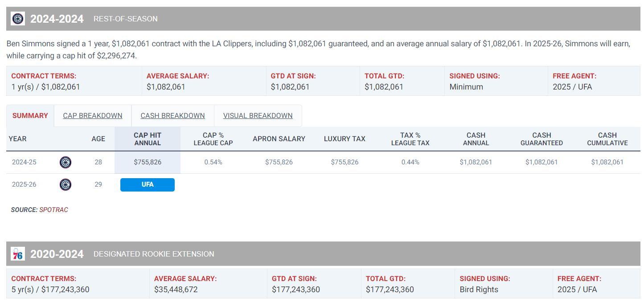Click the Cap % League Cap column header

click(213, 139)
